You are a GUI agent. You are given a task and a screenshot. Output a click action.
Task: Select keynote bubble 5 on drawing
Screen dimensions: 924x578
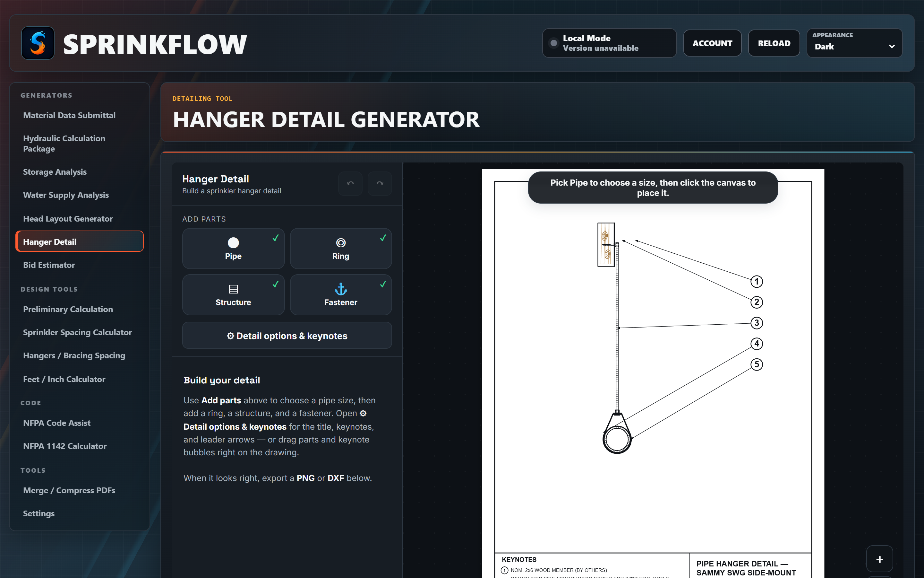757,364
